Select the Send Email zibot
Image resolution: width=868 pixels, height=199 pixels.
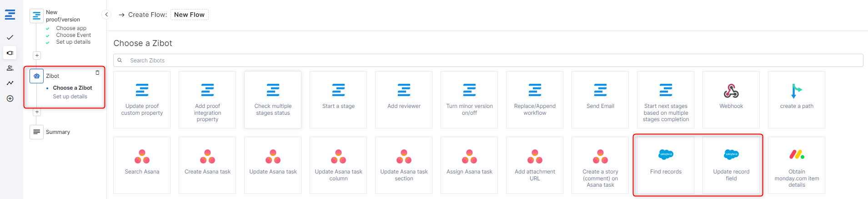[600, 99]
